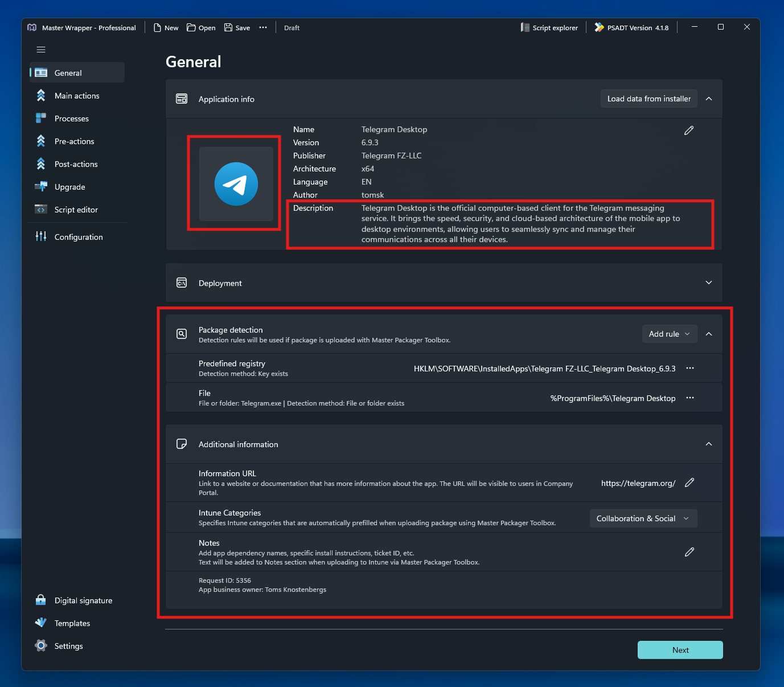Click Load data from installer button
Image resolution: width=784 pixels, height=687 pixels.
point(649,99)
